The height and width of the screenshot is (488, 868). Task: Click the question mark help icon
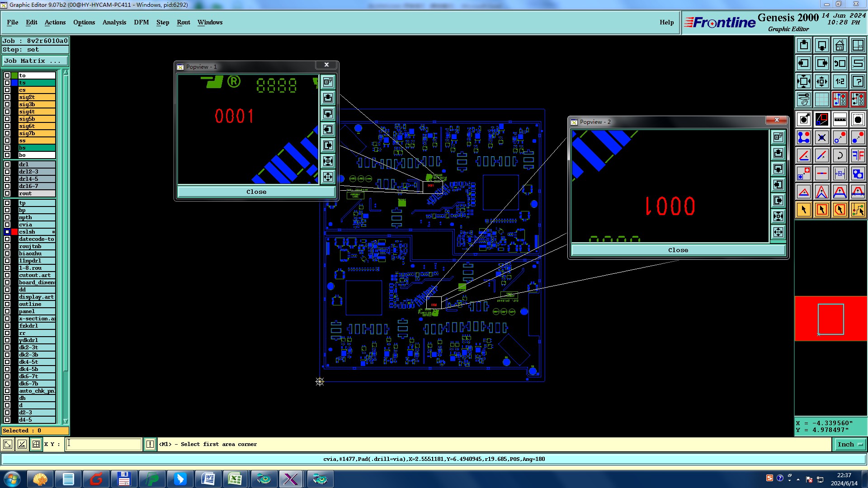858,81
